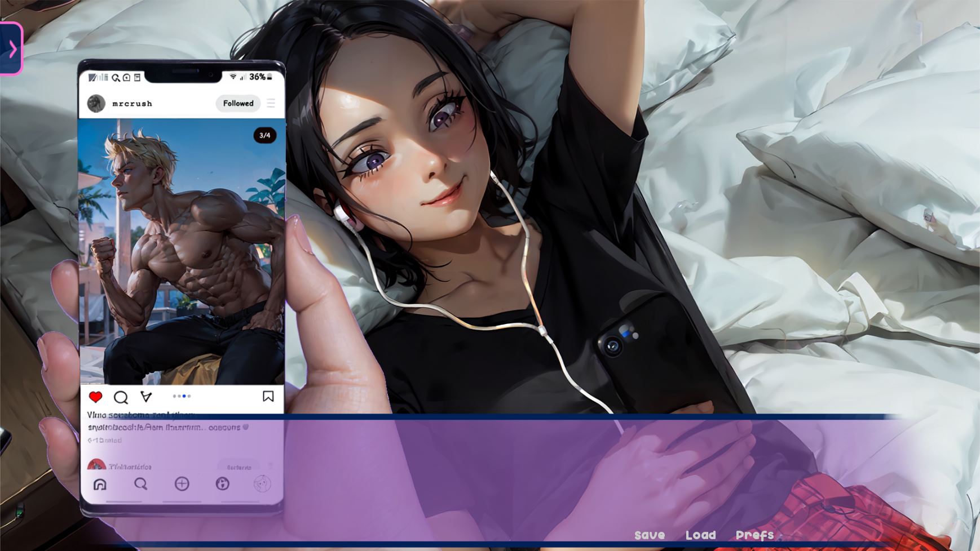Tap the fourth nav icon next to plus
The width and height of the screenshot is (980, 551).
(223, 484)
